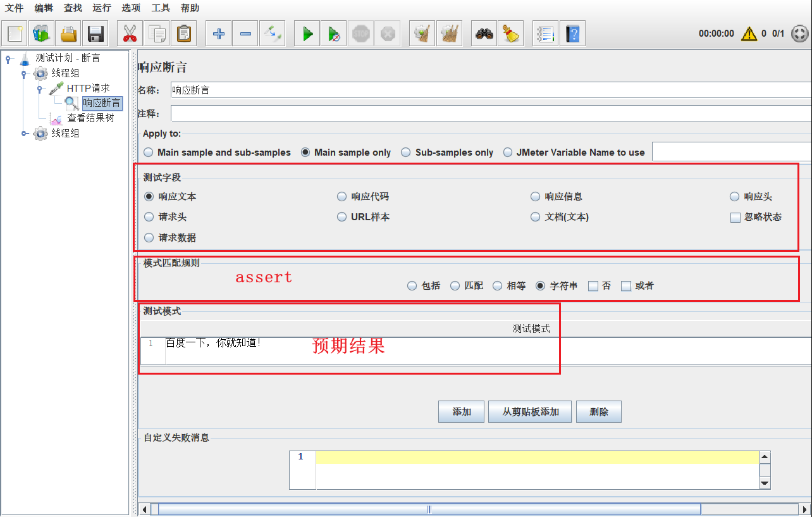
Task: Click the Clear broom gear icon
Action: click(422, 34)
